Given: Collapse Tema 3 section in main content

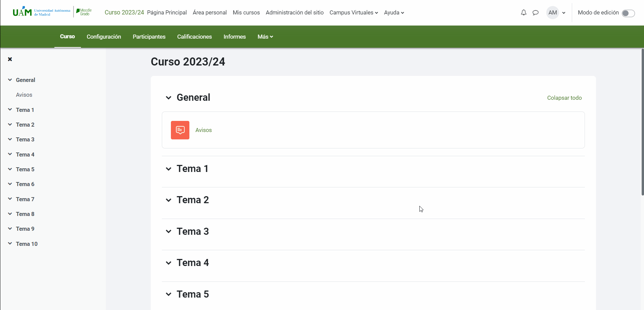Looking at the screenshot, I should point(169,232).
